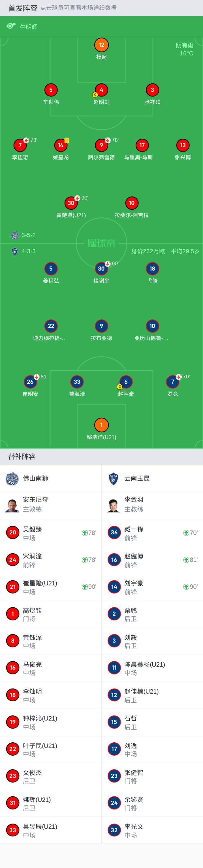View coach 李金羽 photo
203x868 pixels.
tap(114, 505)
